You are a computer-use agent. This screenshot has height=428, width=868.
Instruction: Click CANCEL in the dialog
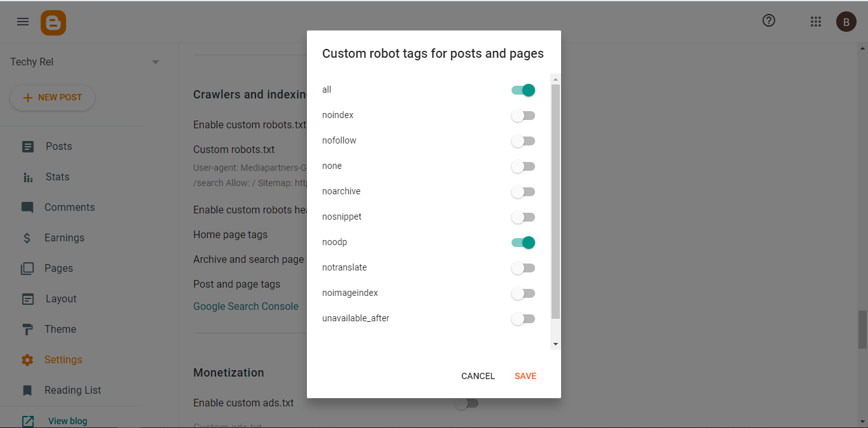click(x=478, y=376)
